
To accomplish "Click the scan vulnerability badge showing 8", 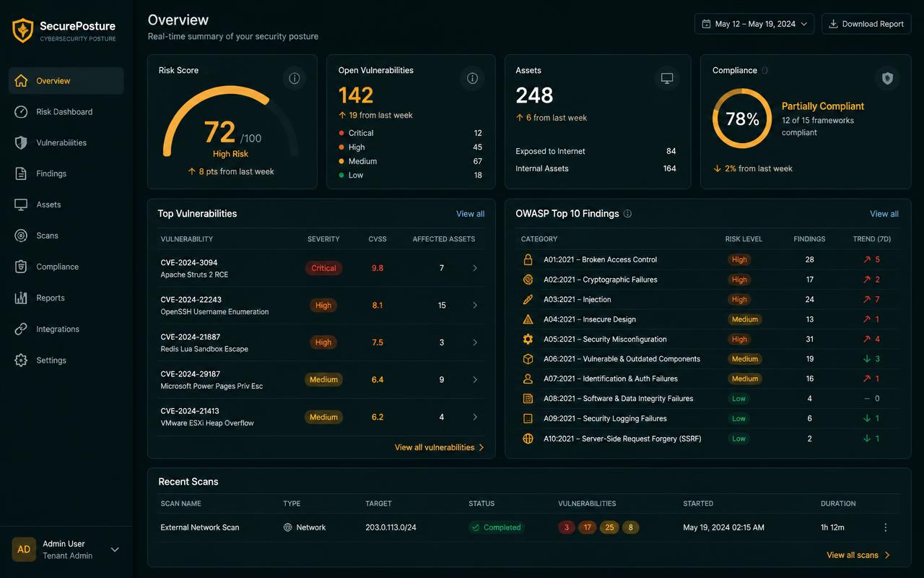I will tap(630, 527).
